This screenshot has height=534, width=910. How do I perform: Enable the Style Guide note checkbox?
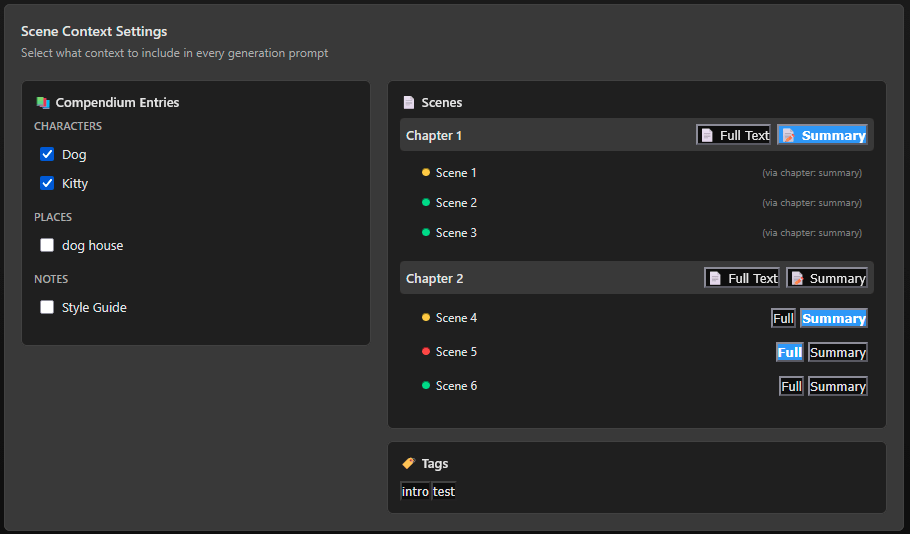pos(47,308)
